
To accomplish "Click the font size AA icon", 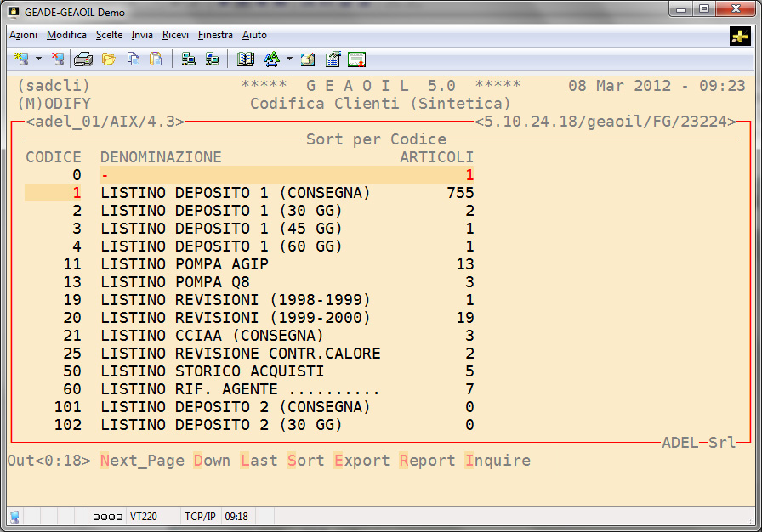I will point(271,59).
